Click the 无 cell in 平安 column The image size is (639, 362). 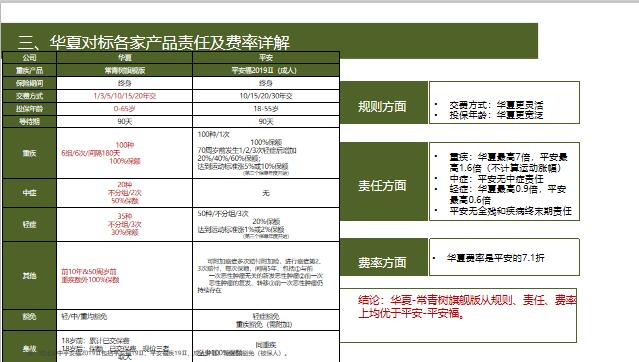click(266, 193)
